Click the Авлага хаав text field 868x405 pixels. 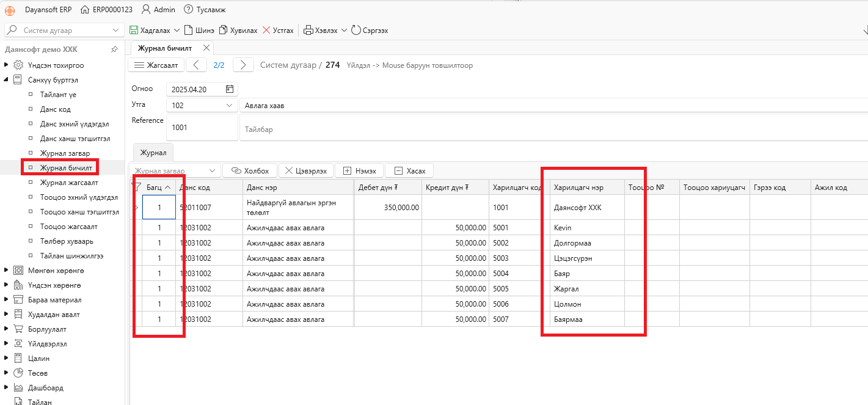coord(553,105)
